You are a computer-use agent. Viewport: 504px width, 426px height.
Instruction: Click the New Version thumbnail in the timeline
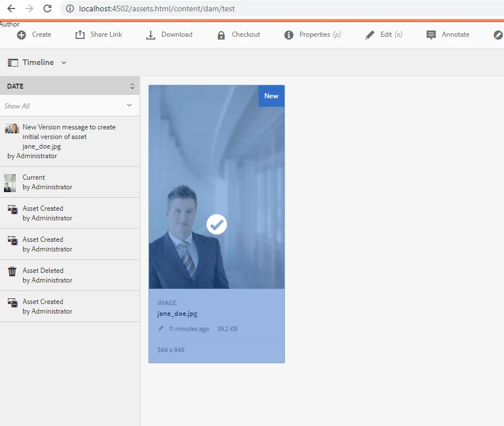point(12,129)
